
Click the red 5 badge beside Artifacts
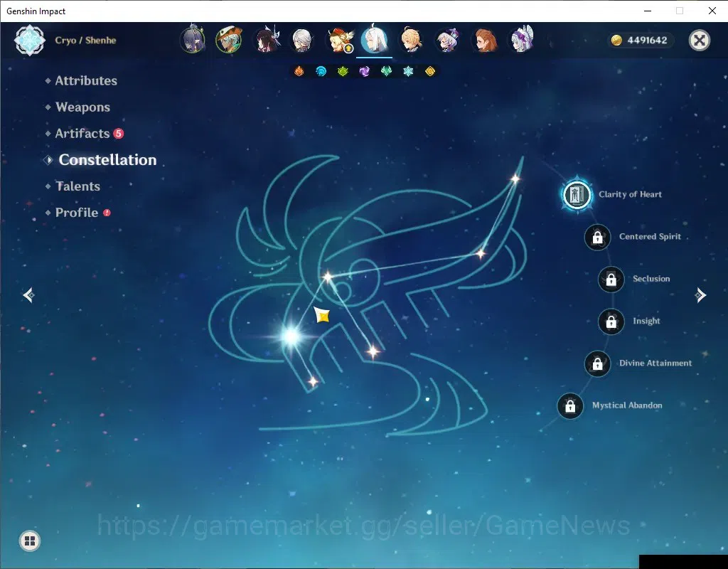[119, 134]
